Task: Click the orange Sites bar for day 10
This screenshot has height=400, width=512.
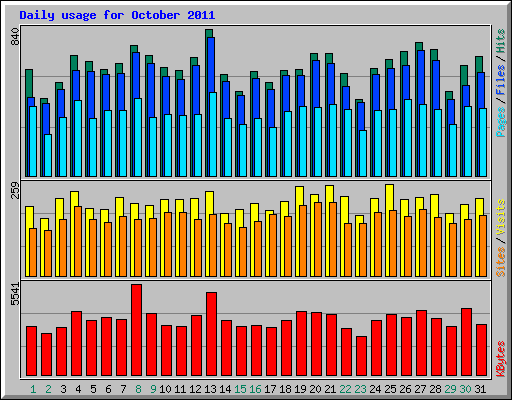Action: click(168, 244)
